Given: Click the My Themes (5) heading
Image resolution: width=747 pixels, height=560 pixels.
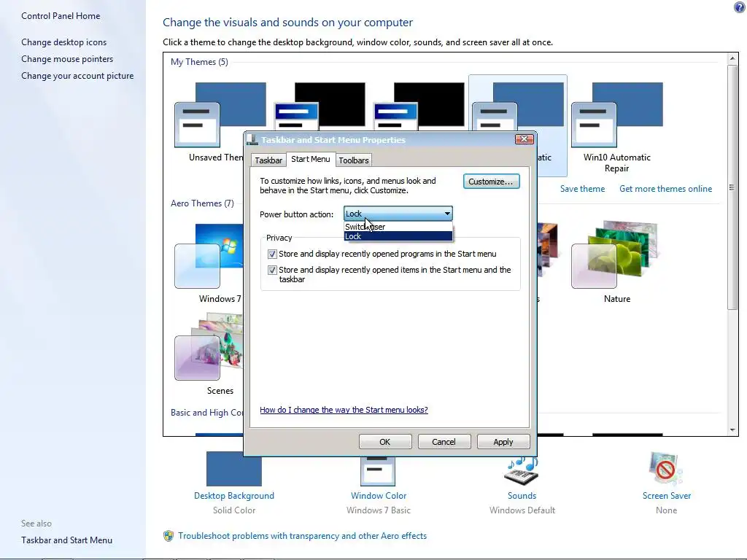Looking at the screenshot, I should pyautogui.click(x=199, y=62).
